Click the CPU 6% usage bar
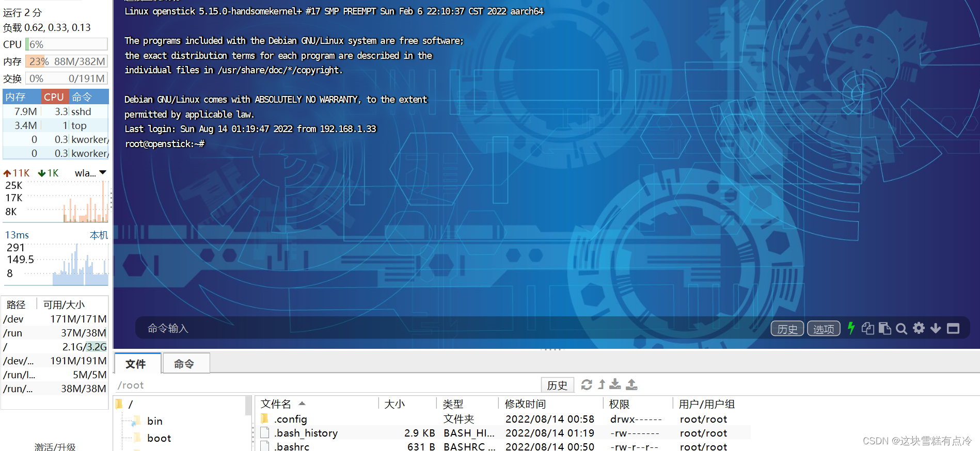The width and height of the screenshot is (980, 451). [66, 44]
